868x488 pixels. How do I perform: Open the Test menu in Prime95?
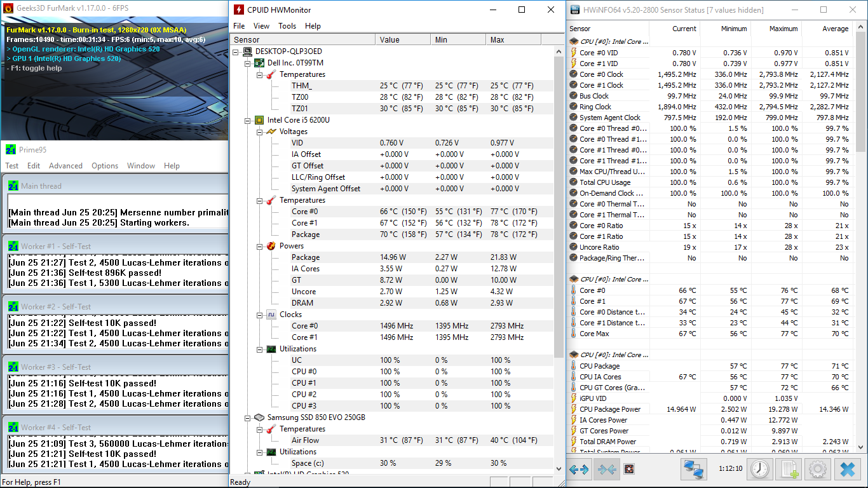12,166
